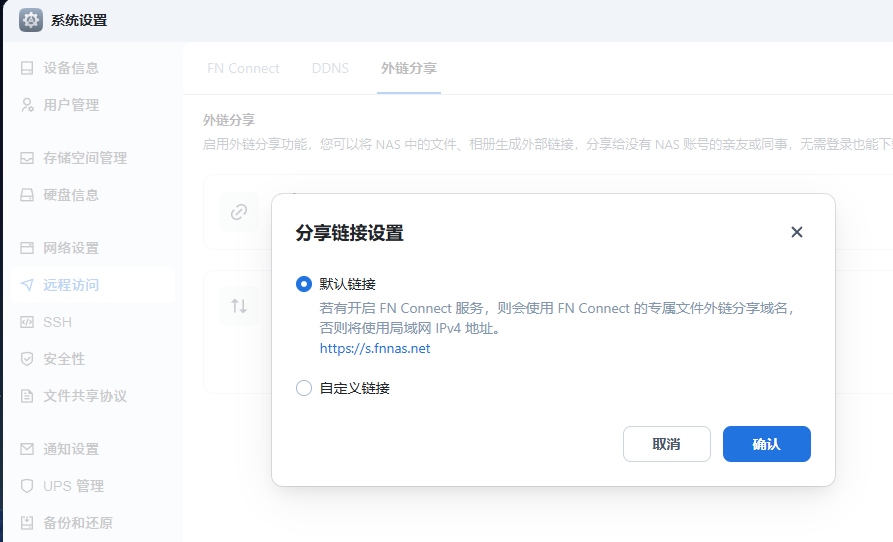893x542 pixels.
Task: Click the 备份和还原 save icon
Action: click(27, 523)
